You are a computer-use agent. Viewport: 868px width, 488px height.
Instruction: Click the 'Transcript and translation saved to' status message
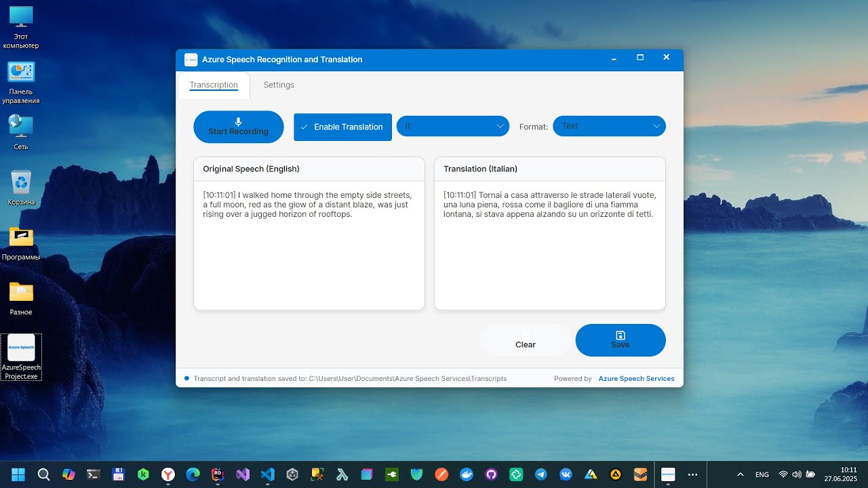(x=350, y=379)
